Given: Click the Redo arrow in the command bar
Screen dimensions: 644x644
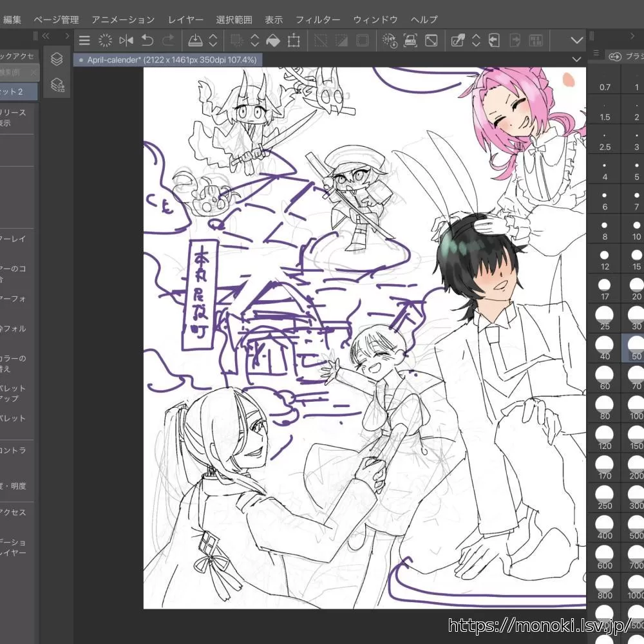Looking at the screenshot, I should coord(168,41).
